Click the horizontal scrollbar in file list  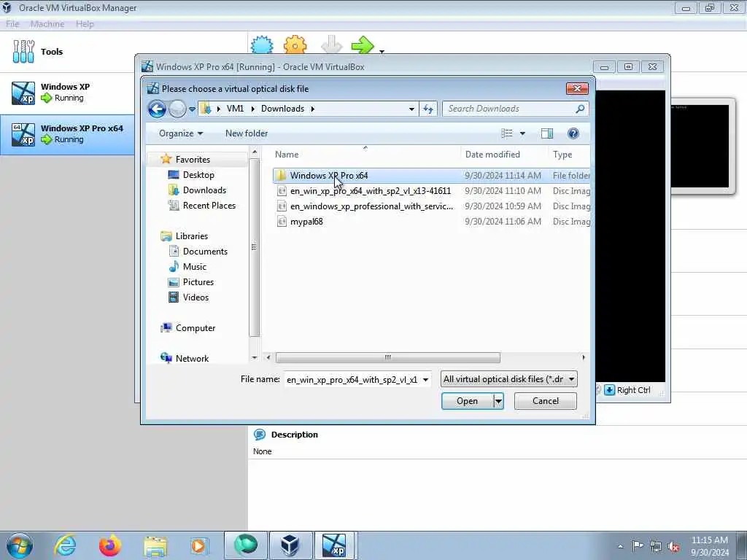coord(388,357)
